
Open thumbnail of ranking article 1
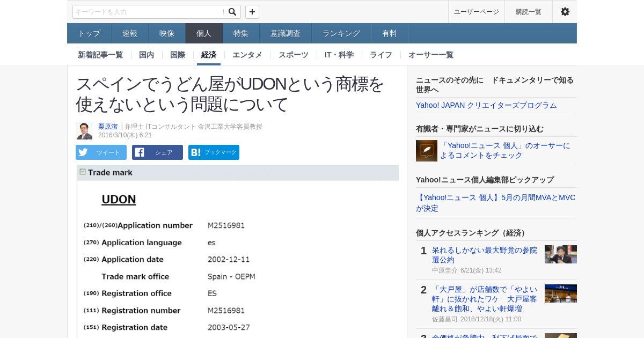coord(561,254)
